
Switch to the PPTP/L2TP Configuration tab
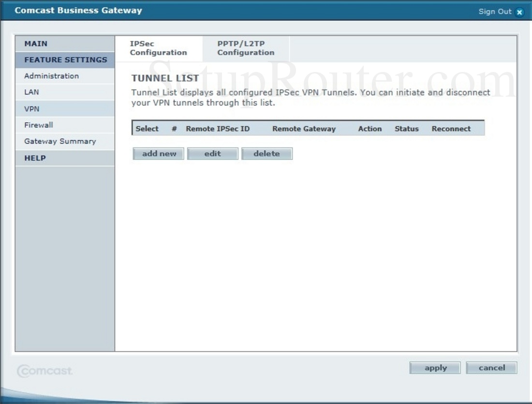pyautogui.click(x=246, y=48)
